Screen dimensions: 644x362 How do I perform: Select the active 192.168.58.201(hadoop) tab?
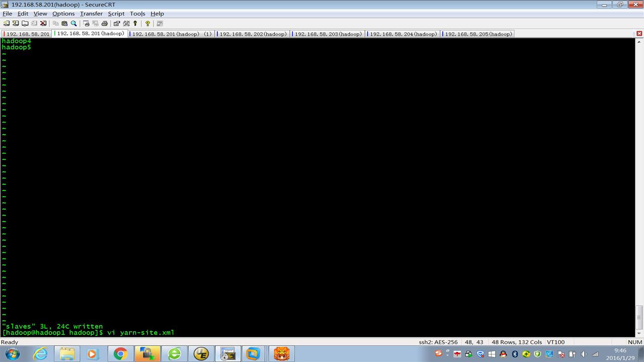pyautogui.click(x=90, y=34)
